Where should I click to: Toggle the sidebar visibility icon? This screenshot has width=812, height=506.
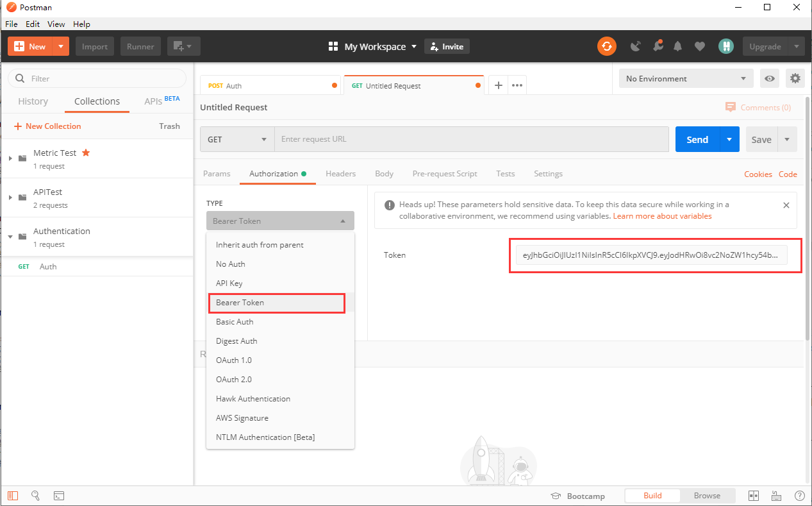(13, 496)
